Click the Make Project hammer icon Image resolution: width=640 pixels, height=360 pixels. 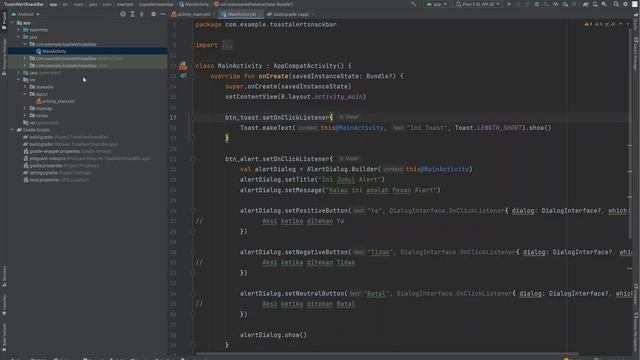pos(413,4)
